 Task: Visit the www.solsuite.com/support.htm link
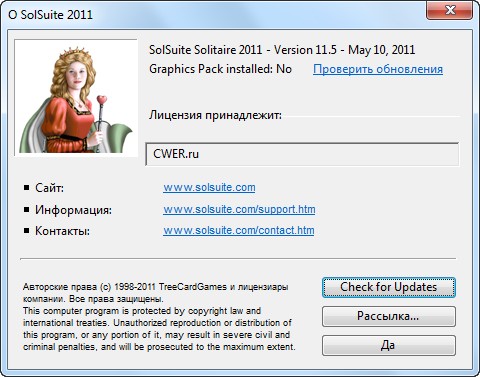click(239, 209)
